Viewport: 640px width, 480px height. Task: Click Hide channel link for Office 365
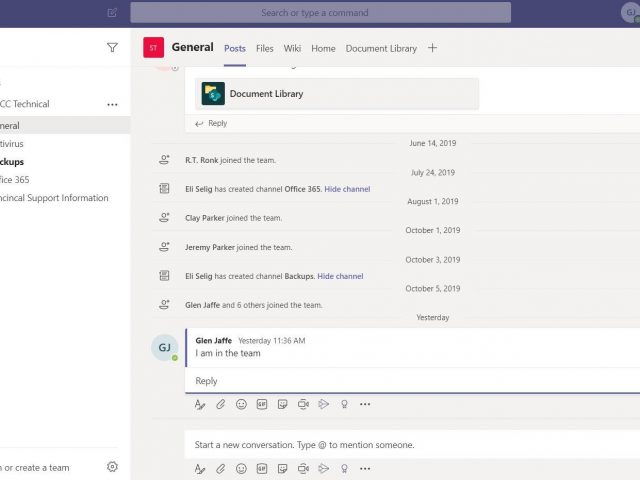click(347, 189)
